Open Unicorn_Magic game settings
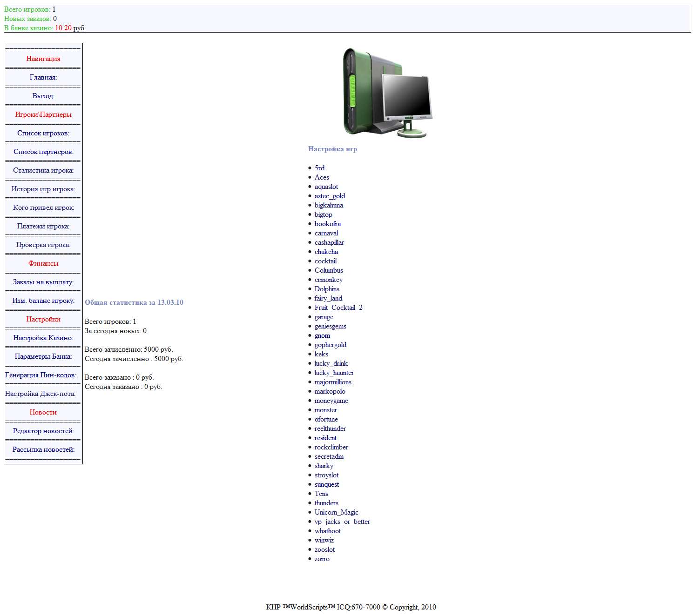Screen dimensions: 695x616 336,512
